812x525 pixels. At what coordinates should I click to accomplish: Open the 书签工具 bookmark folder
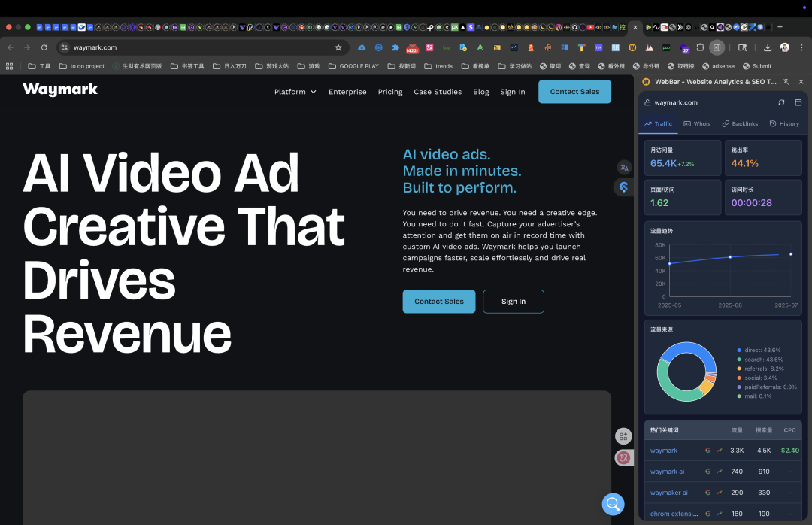point(187,66)
